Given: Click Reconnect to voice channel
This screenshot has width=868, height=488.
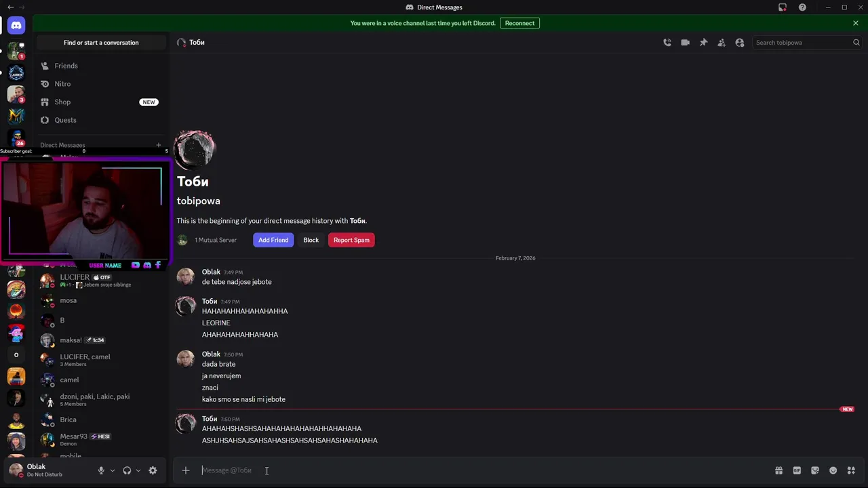Looking at the screenshot, I should click(x=519, y=23).
